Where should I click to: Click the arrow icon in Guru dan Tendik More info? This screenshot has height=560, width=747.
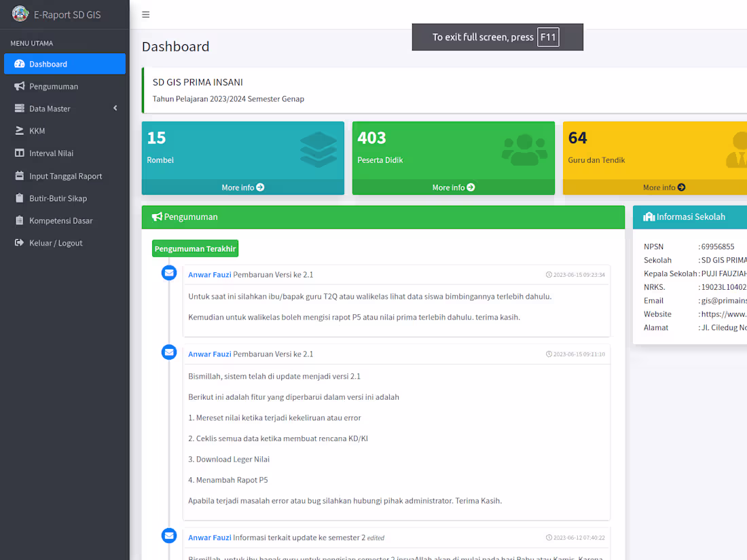click(681, 187)
